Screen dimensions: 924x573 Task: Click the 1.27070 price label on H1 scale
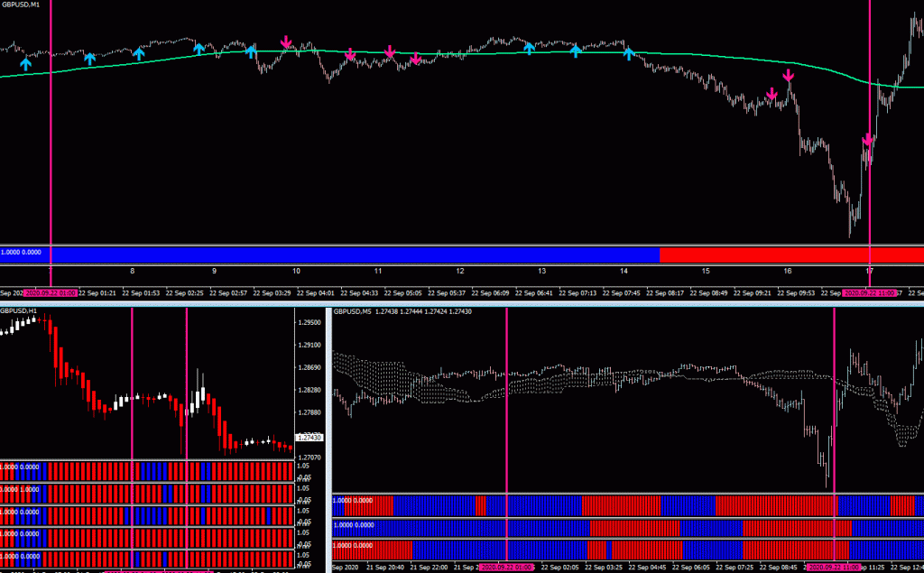[x=310, y=457]
